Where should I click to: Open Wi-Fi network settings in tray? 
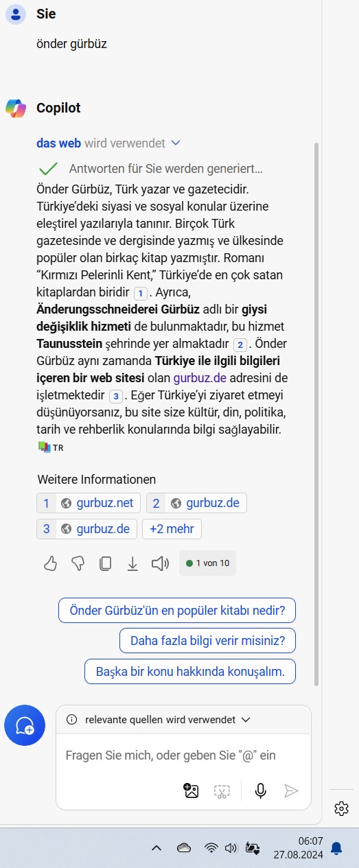pos(211,848)
